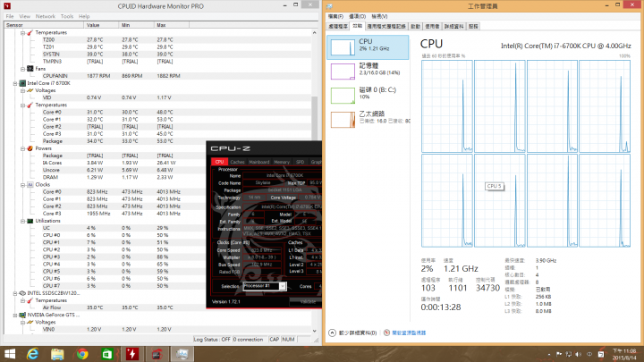
Task: Collapse the Powers node
Action: (x=22, y=148)
